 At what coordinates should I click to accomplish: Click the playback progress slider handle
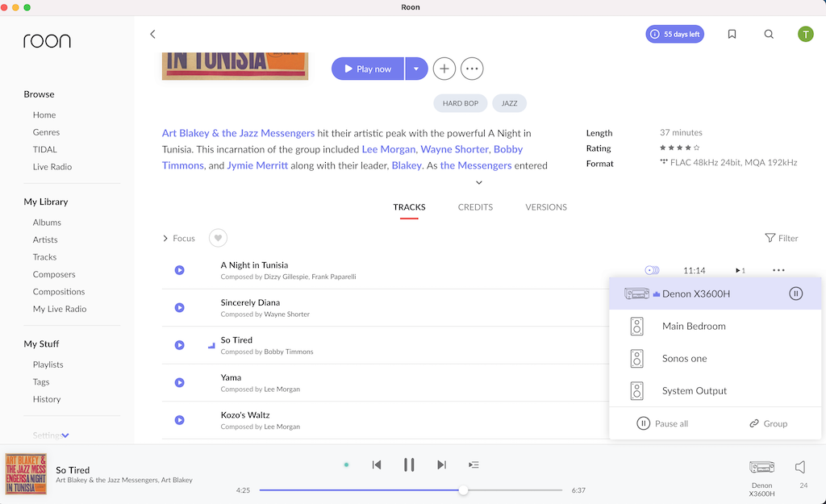click(463, 490)
